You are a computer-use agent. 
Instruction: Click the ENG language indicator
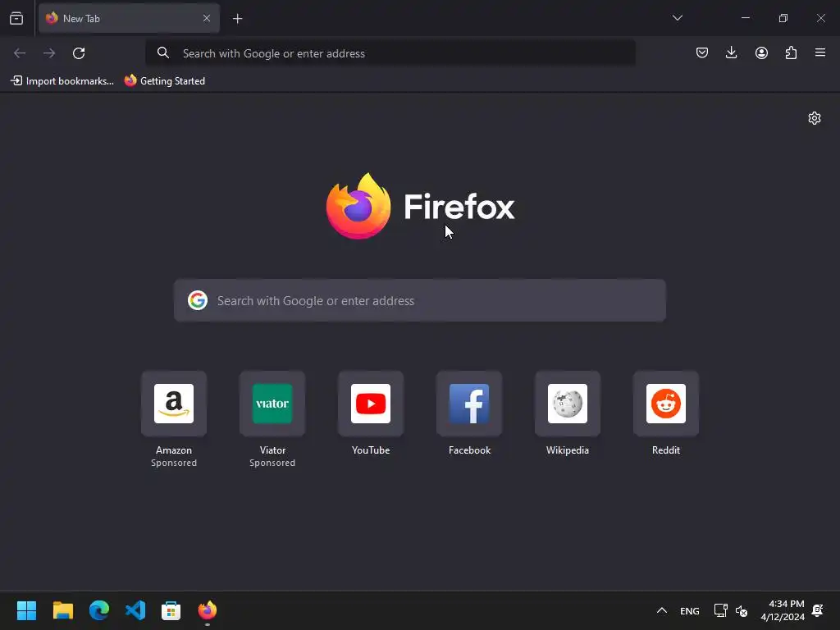pyautogui.click(x=689, y=610)
